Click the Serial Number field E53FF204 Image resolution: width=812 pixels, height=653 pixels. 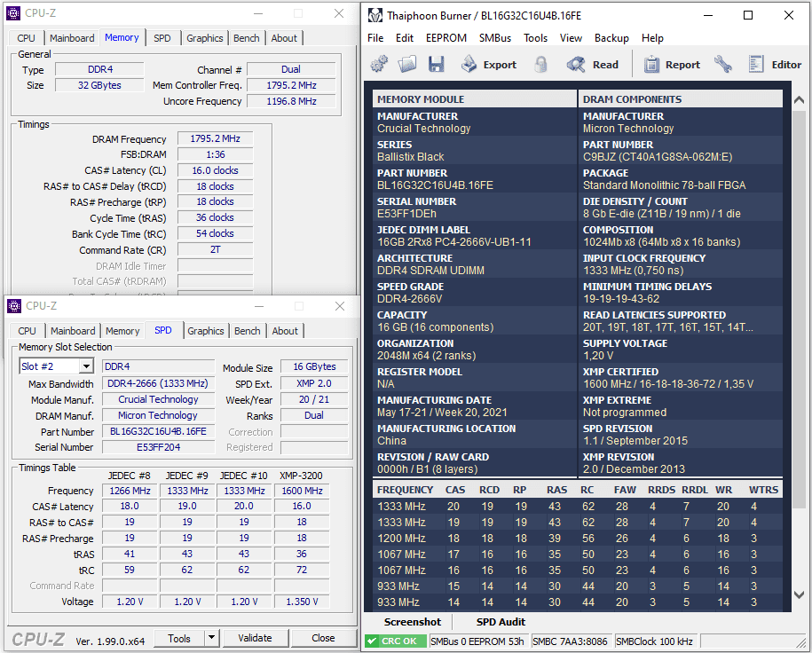click(x=158, y=447)
